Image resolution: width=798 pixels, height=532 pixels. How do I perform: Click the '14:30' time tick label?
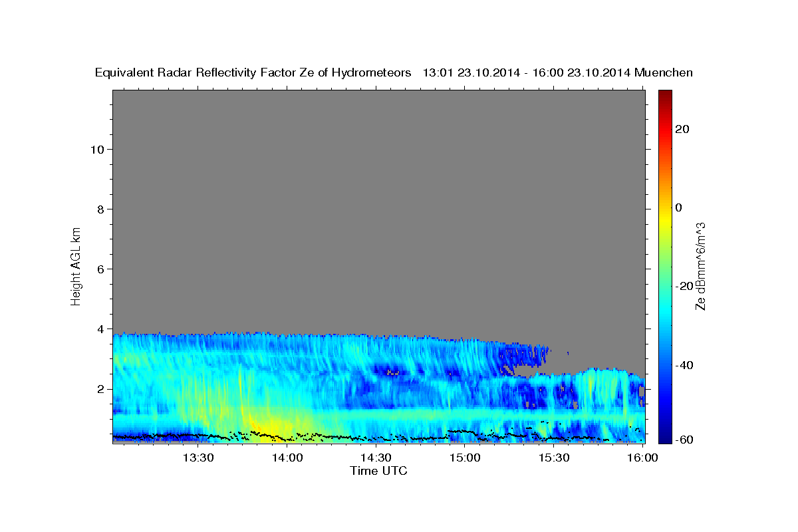376,458
